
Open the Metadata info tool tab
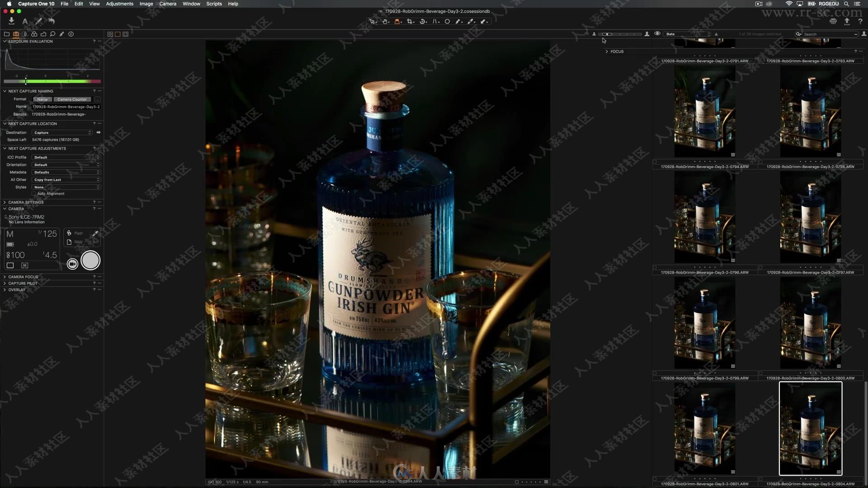click(71, 34)
